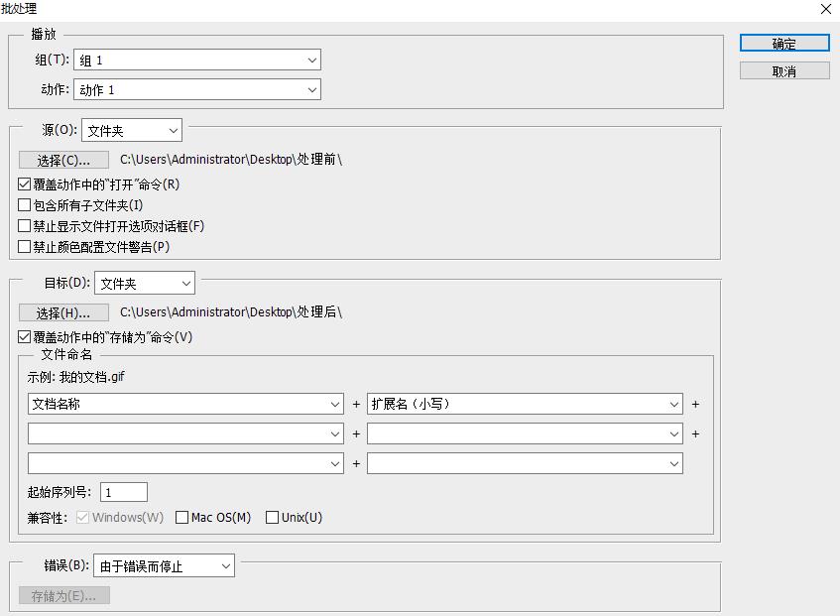840x616 pixels.
Task: Click the greyed Windows(W) compatibility checkbox
Action: pyautogui.click(x=82, y=518)
